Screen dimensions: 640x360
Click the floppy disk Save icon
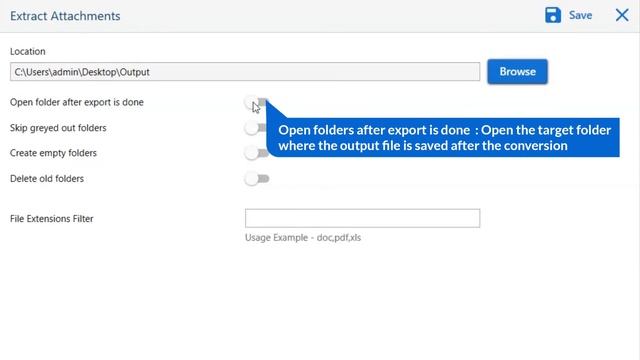coord(553,15)
